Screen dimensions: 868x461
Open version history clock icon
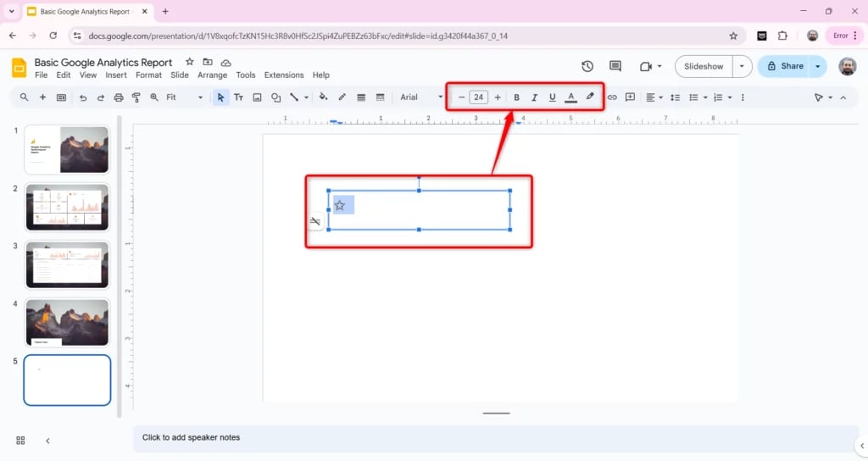click(587, 66)
